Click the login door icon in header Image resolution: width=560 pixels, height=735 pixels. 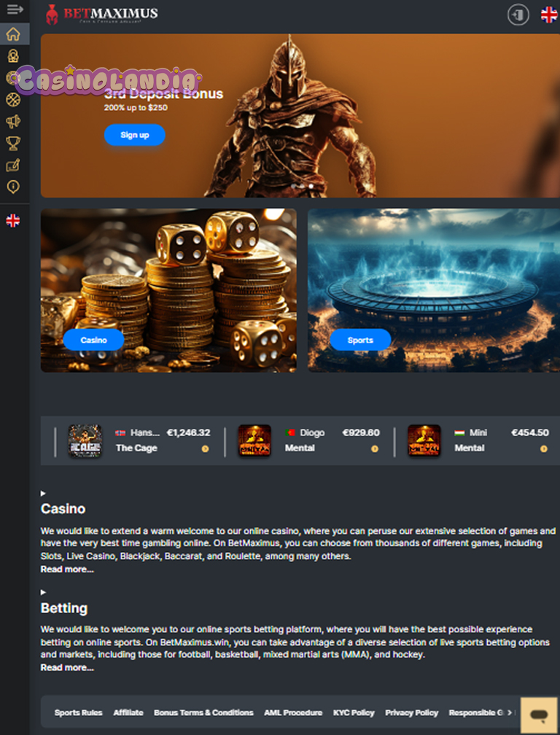(x=518, y=15)
